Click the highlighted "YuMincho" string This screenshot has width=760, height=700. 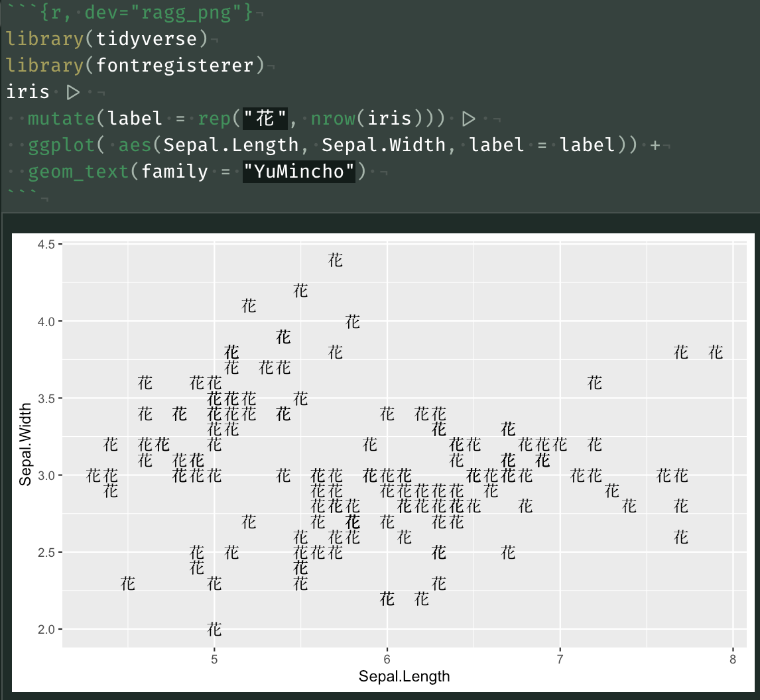299,172
